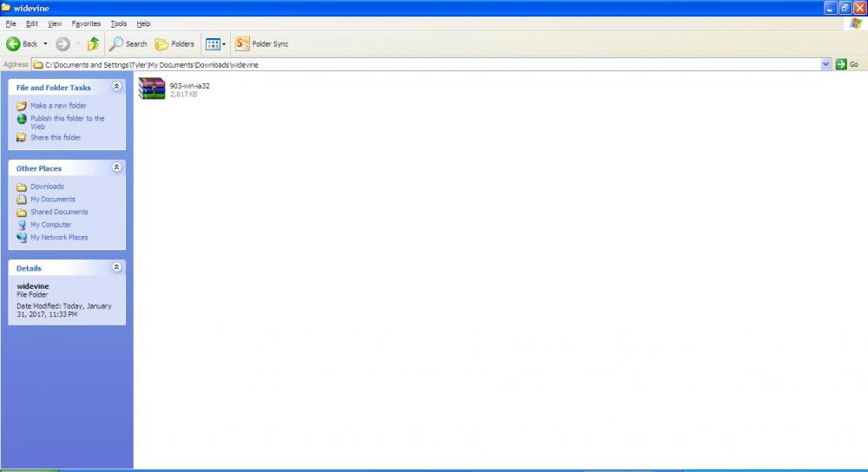Image resolution: width=868 pixels, height=472 pixels.
Task: Click the Downloads folder icon in sidebar
Action: click(22, 187)
